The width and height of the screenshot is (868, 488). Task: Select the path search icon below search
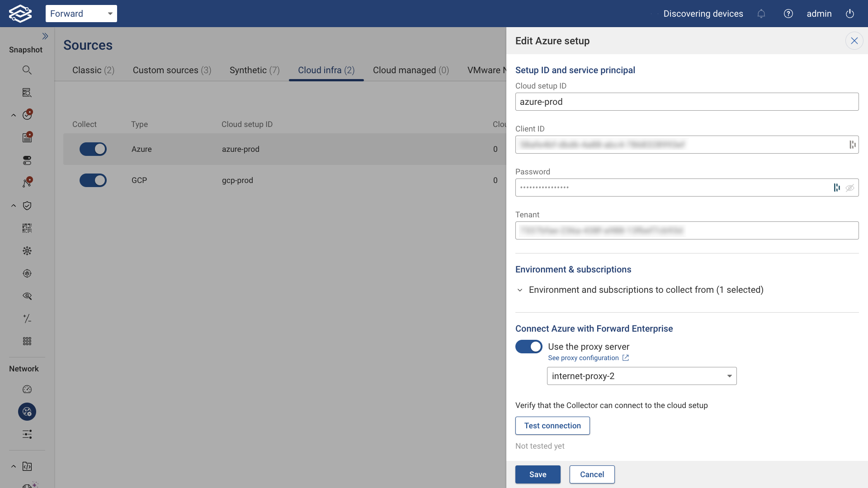(27, 93)
